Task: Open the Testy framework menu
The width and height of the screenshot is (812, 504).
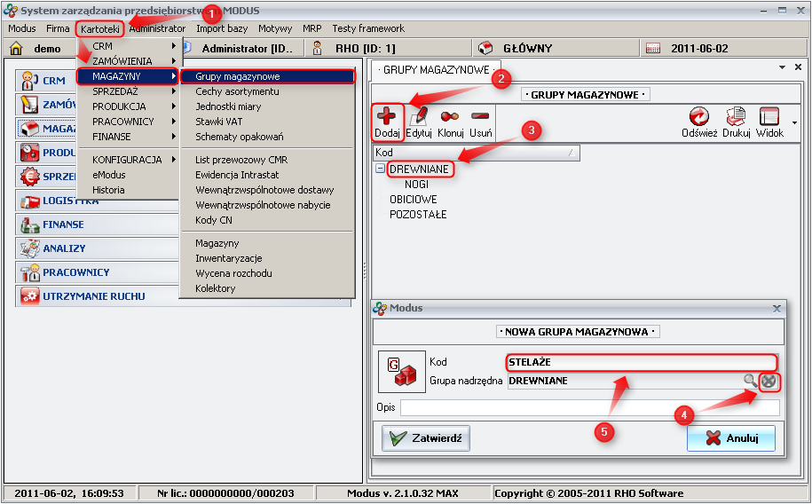Action: pos(368,28)
